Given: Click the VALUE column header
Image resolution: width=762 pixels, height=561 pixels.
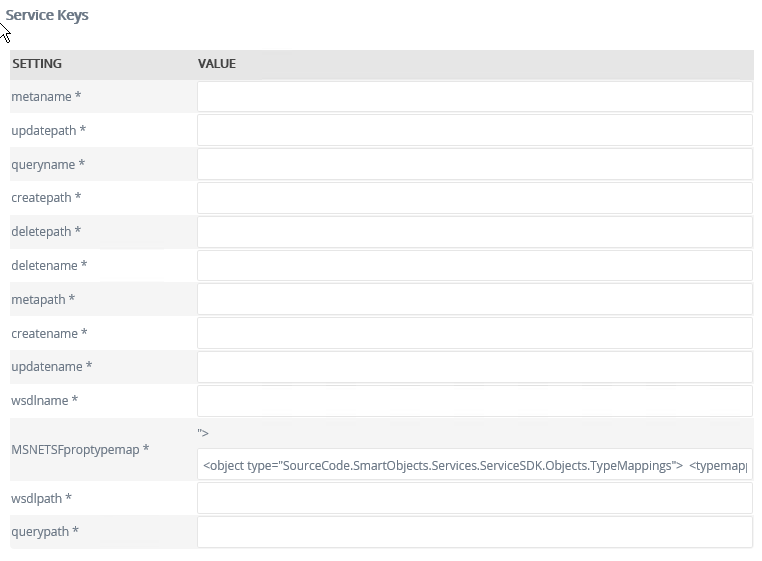Looking at the screenshot, I should [217, 64].
